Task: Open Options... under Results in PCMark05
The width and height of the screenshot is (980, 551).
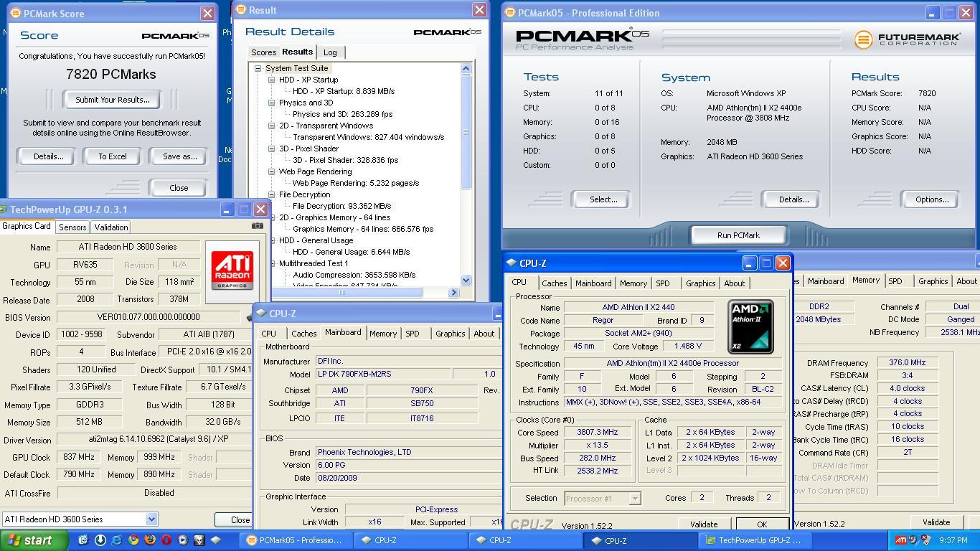Action: [x=932, y=199]
